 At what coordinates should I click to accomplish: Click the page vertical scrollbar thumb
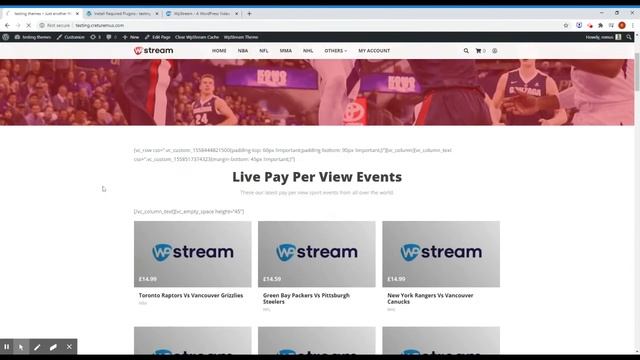[637, 72]
